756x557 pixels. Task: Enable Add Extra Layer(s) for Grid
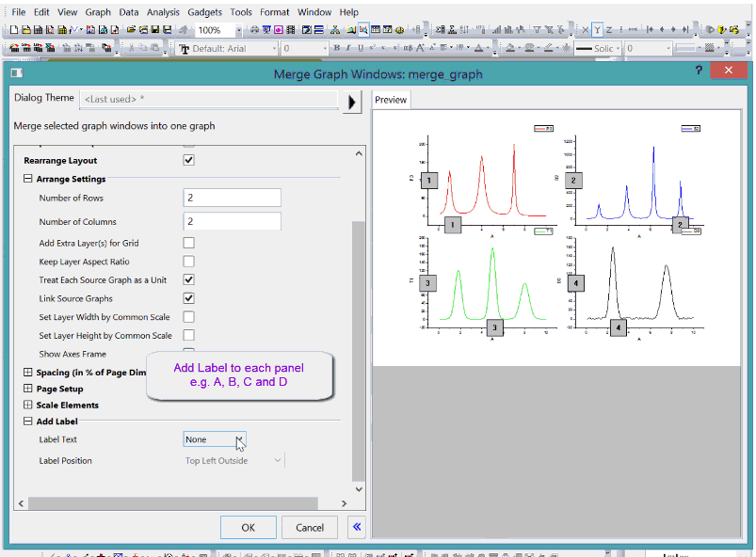(188, 243)
